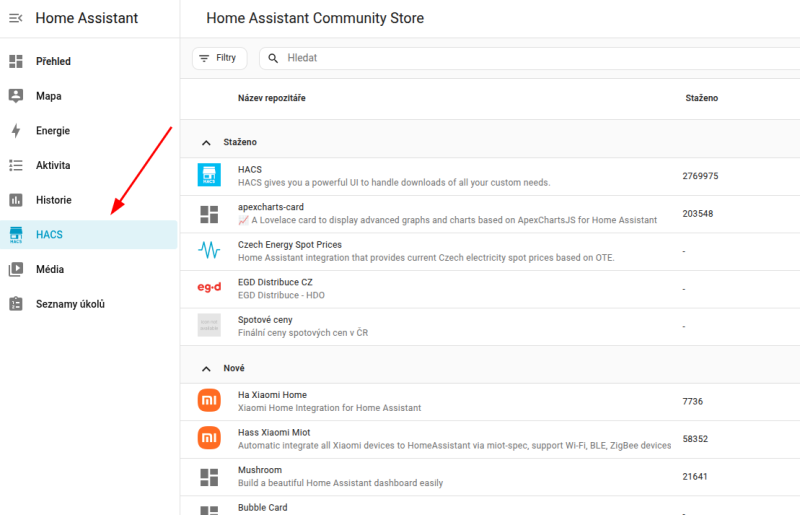800x515 pixels.
Task: Open Energie lightning bolt icon
Action: (16, 131)
